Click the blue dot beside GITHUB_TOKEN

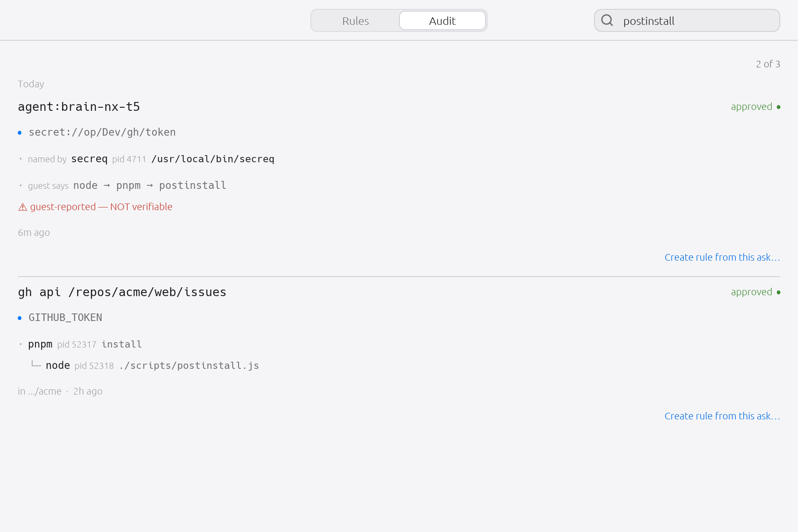[20, 318]
